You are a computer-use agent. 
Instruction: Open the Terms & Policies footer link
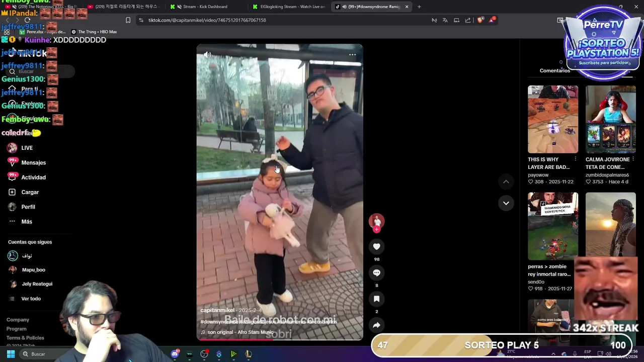coord(25,338)
